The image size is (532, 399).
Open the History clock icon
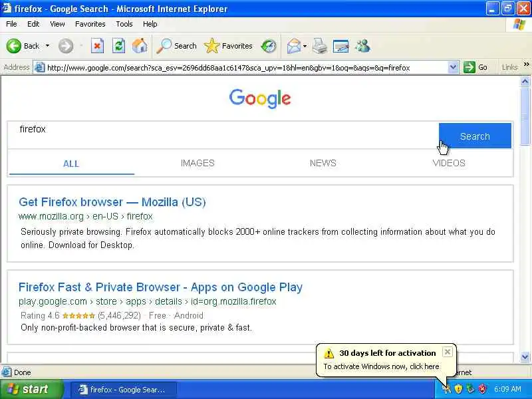(269, 46)
